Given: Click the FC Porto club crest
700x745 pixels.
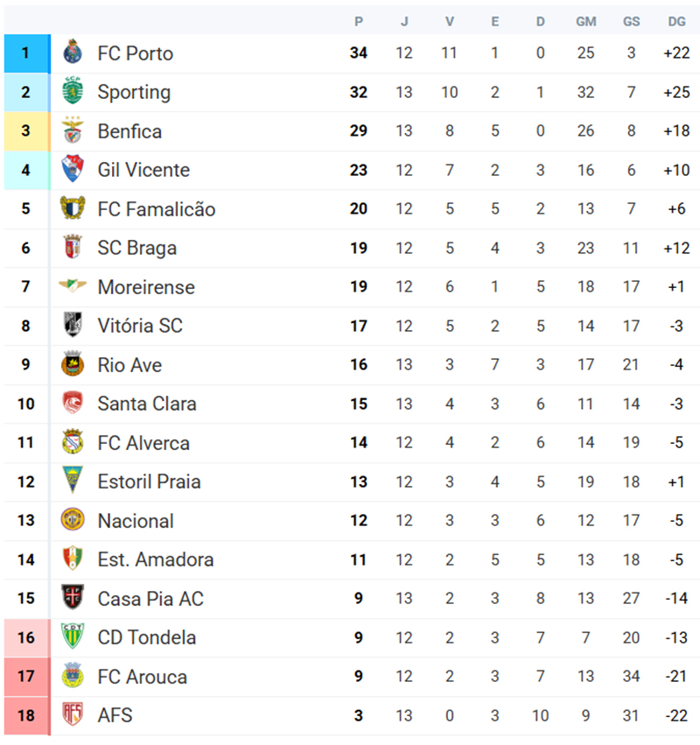Looking at the screenshot, I should [x=73, y=53].
